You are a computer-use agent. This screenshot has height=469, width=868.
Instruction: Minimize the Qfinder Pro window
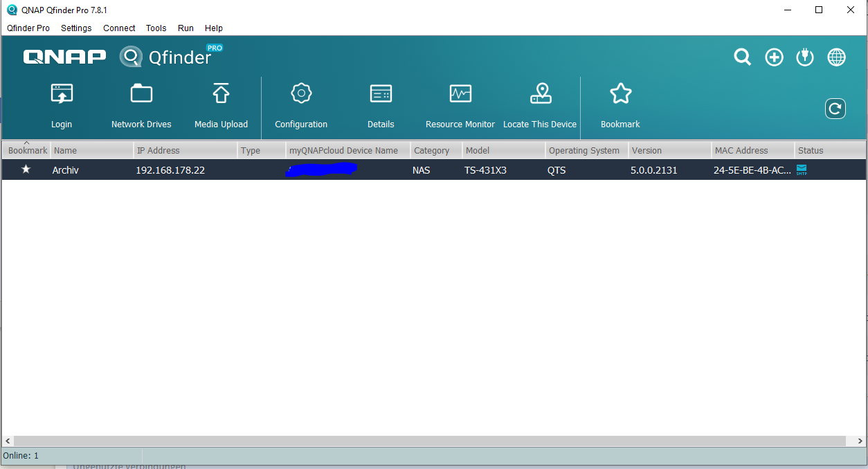pos(788,10)
